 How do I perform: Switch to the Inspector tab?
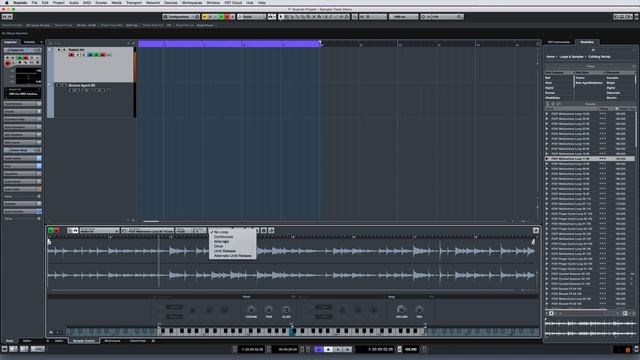pos(11,42)
